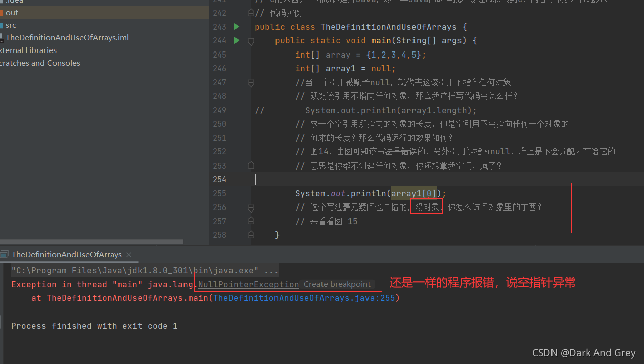The width and height of the screenshot is (644, 364).
Task: Click line number 254 in gutter
Action: [219, 179]
